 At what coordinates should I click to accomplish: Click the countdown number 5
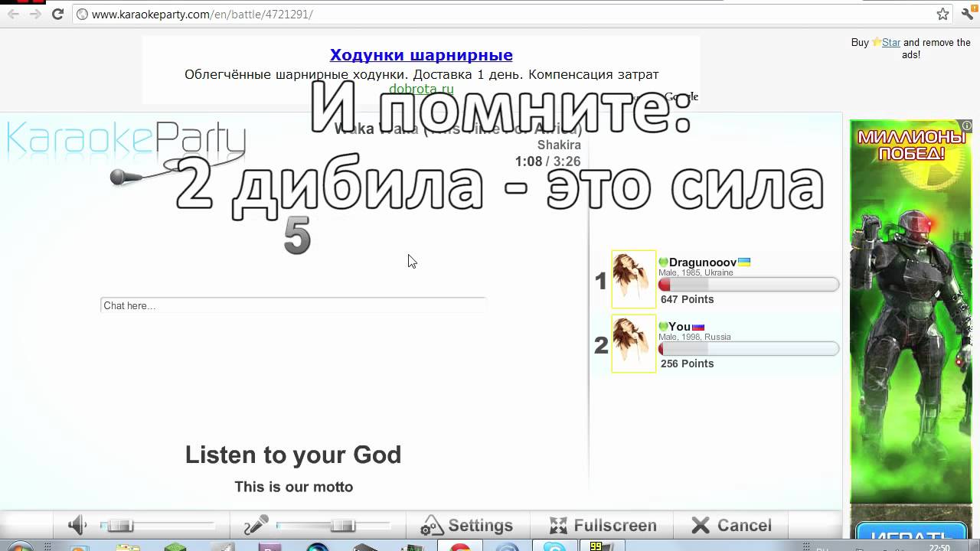(x=297, y=235)
